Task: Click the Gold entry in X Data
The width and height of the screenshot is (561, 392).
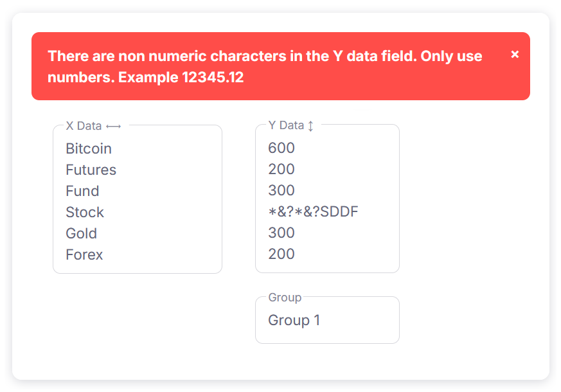Action: (x=81, y=233)
